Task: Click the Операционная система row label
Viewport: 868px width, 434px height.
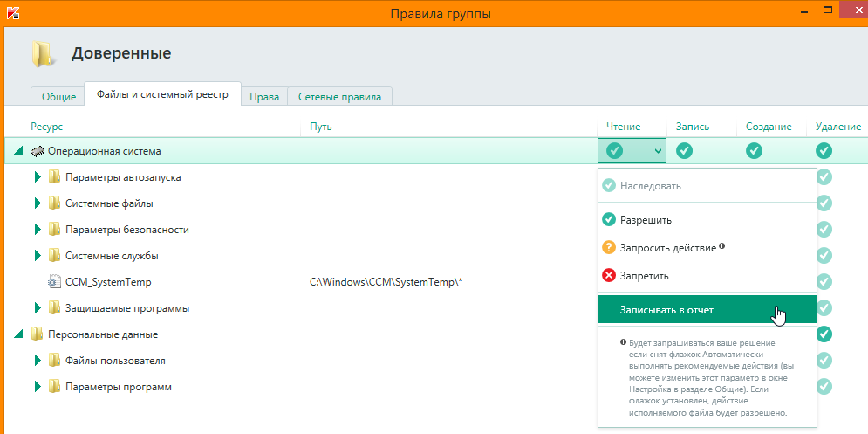Action: 105,151
